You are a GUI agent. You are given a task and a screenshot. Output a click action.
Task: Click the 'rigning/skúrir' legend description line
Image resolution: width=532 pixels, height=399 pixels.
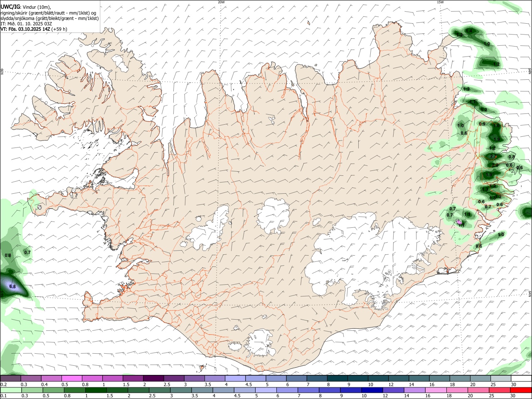tap(48, 13)
